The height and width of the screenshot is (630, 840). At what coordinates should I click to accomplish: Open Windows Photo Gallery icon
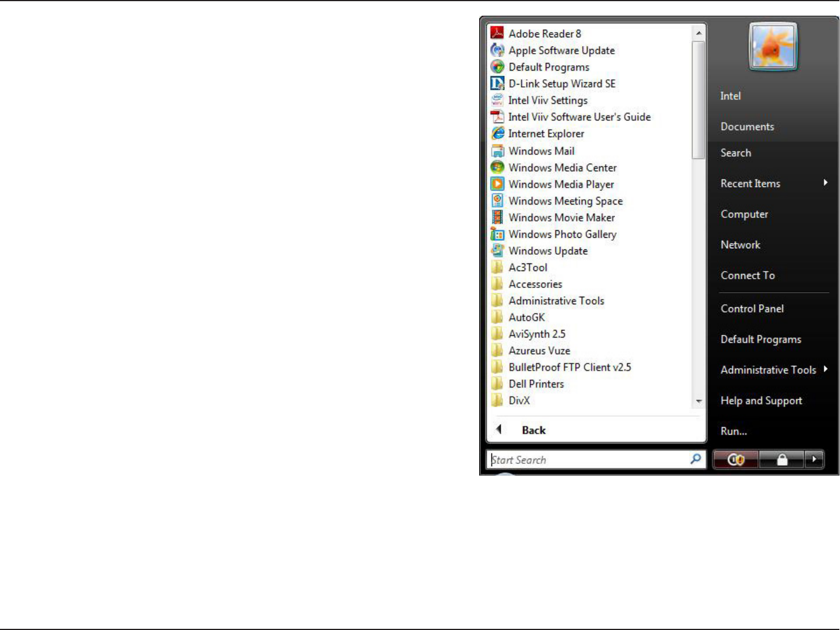(497, 234)
